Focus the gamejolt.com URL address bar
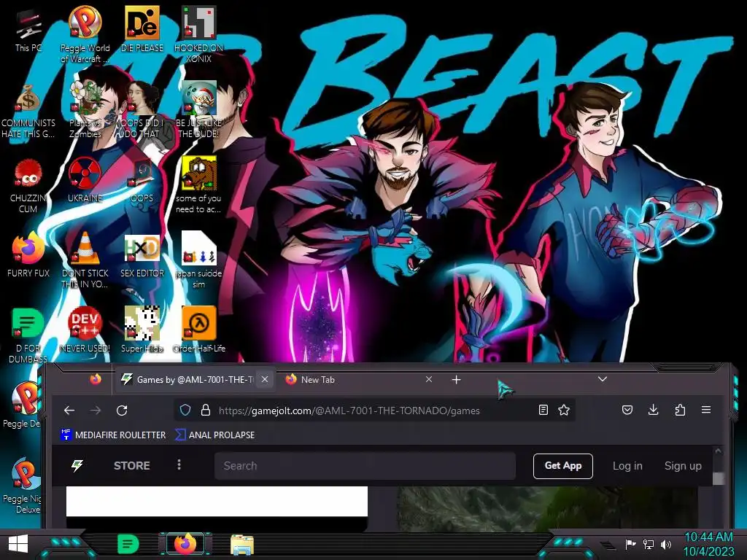This screenshot has width=747, height=560. 374,411
